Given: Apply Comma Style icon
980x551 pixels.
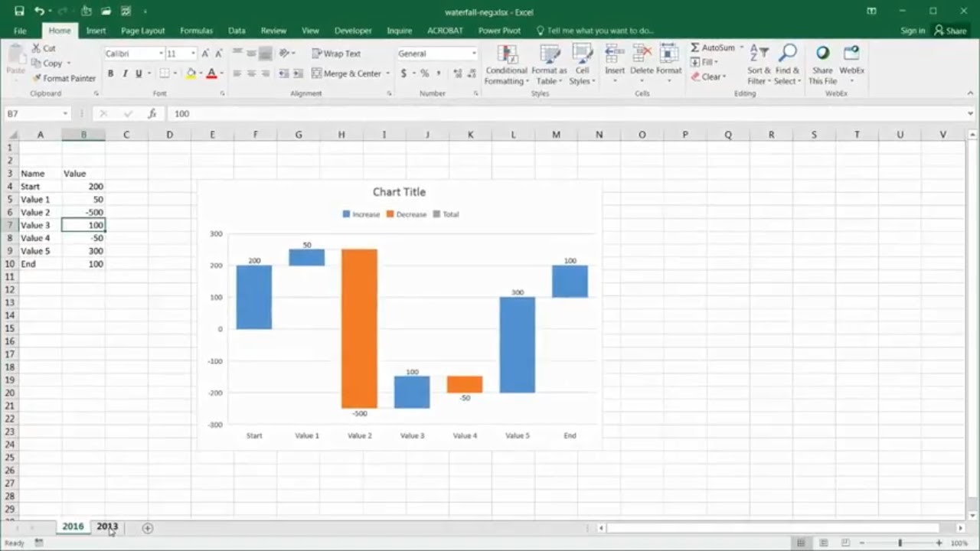Looking at the screenshot, I should pos(438,73).
